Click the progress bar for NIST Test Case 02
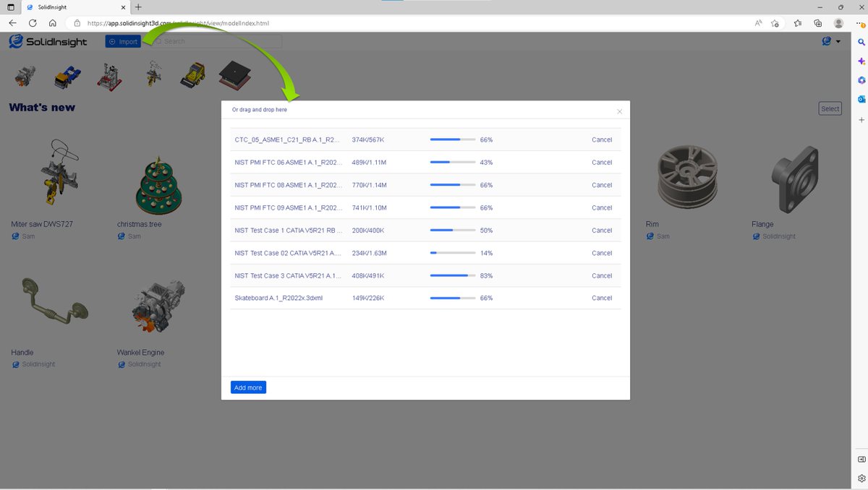This screenshot has width=868, height=490. 454,253
